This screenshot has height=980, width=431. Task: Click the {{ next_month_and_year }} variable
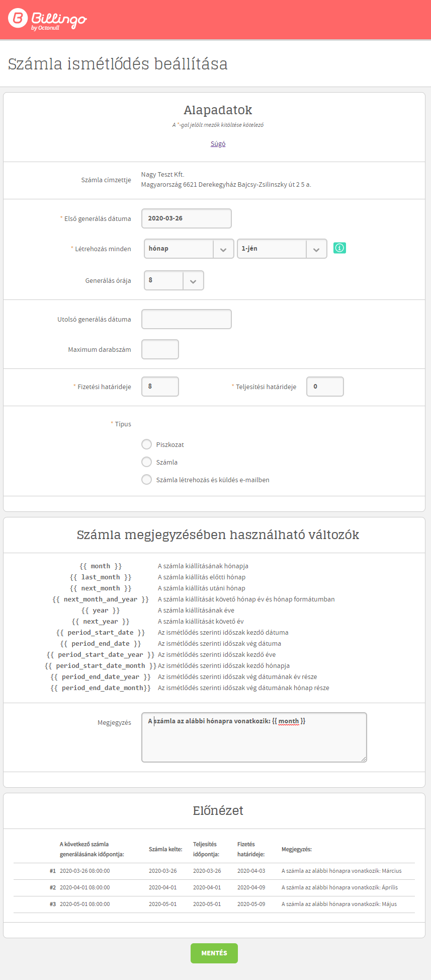click(x=101, y=599)
